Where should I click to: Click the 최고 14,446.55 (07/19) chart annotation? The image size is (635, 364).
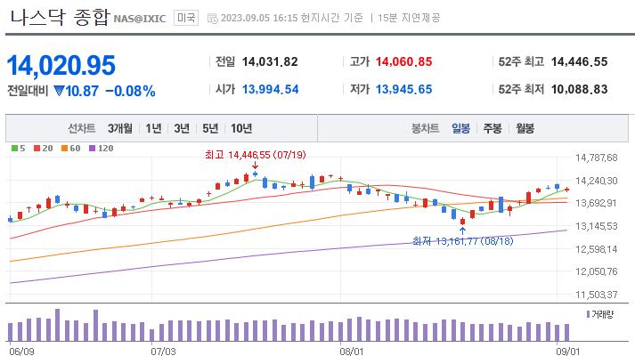click(x=255, y=155)
